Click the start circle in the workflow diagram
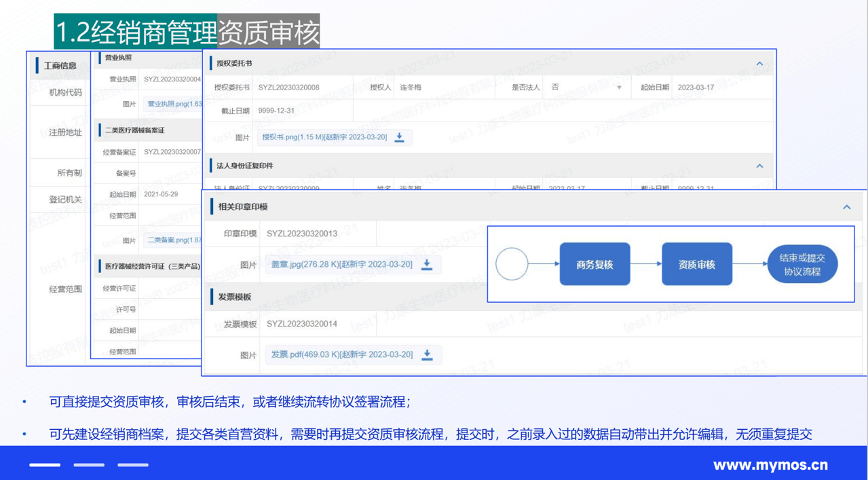The height and width of the screenshot is (480, 868). [x=512, y=264]
